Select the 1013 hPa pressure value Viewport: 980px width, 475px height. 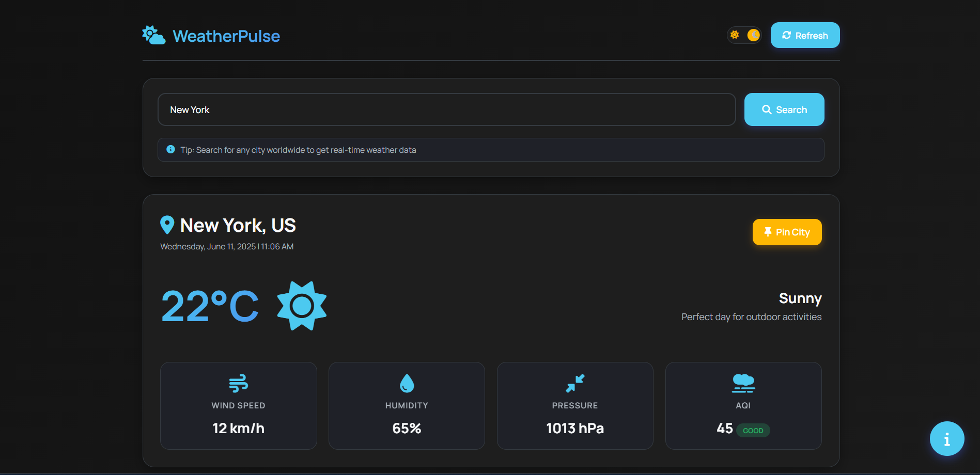click(575, 429)
